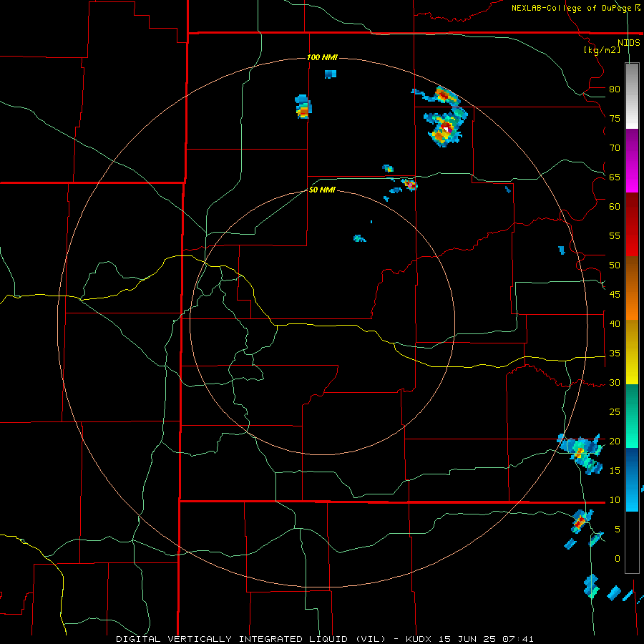Click the scale value 70
Screen dimensions: 644x644
[615, 148]
